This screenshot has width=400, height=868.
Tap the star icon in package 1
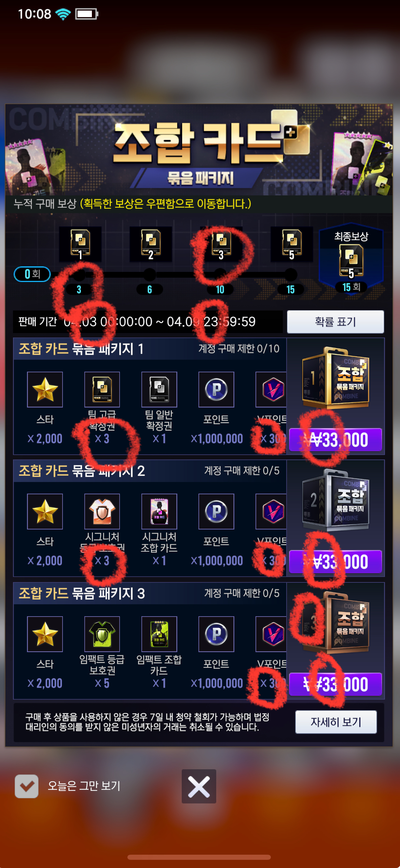tap(45, 389)
